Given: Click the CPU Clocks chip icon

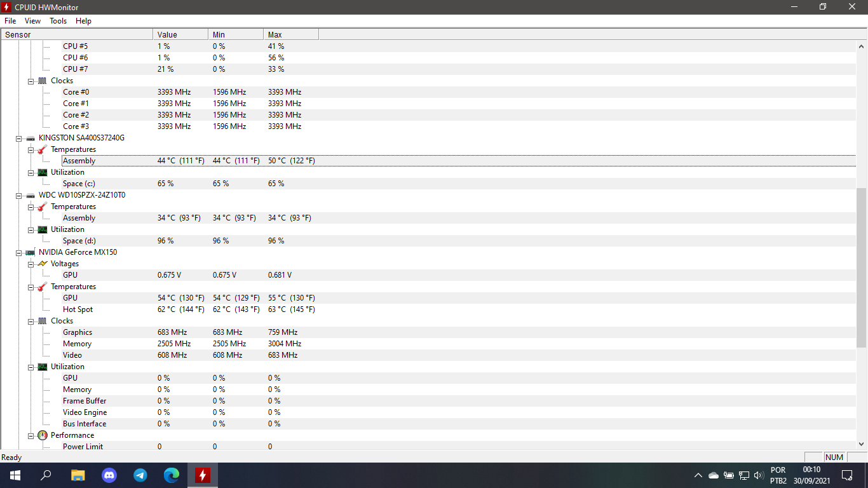Looking at the screenshot, I should [42, 81].
